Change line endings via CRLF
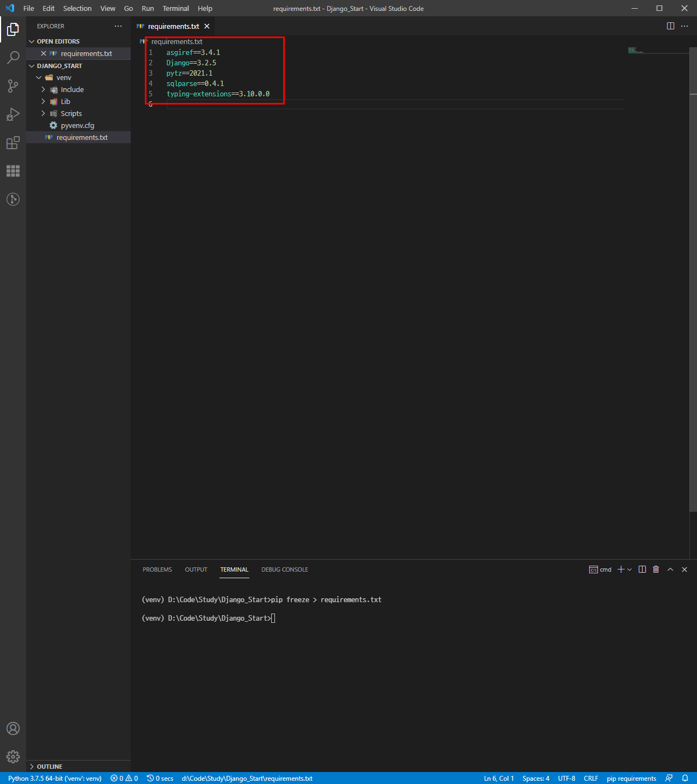 (591, 779)
